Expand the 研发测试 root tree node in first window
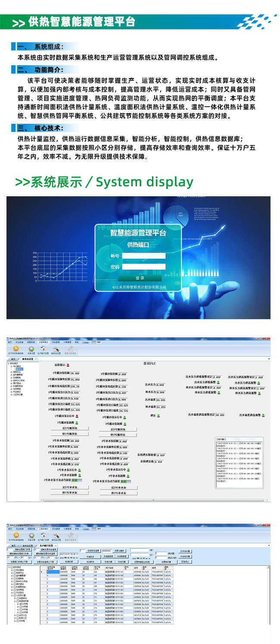This screenshot has height=644, width=280. click(9, 363)
